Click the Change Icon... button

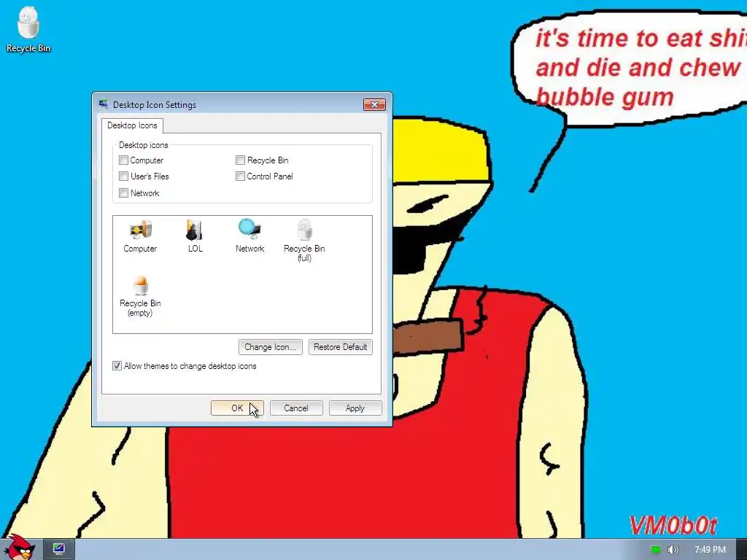point(270,347)
